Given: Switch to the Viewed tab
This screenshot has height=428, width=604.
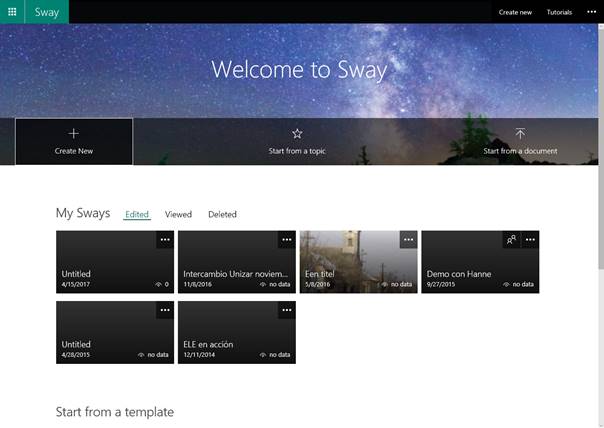Looking at the screenshot, I should coord(178,214).
